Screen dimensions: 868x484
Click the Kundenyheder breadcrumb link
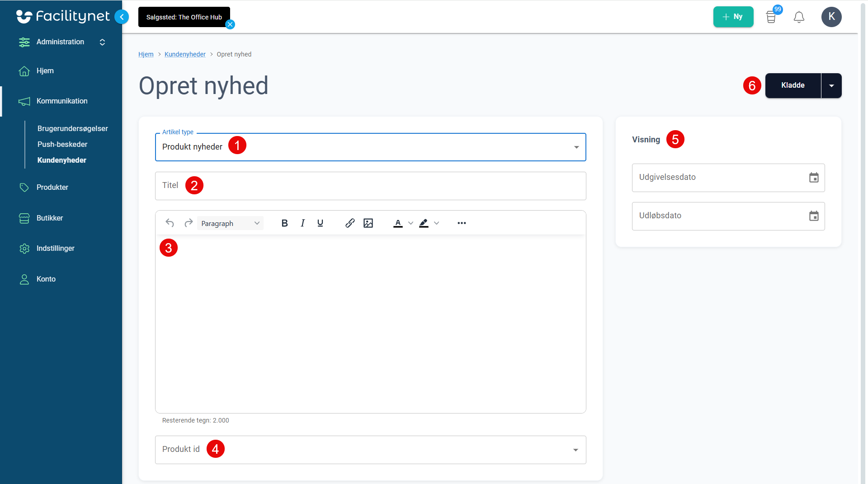point(185,54)
